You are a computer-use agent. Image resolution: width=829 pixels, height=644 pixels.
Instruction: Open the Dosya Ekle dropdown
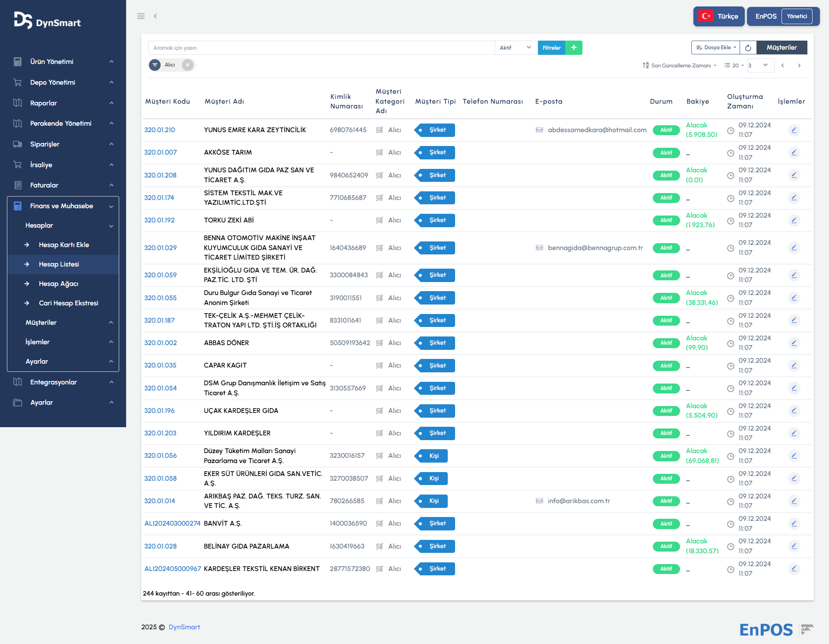point(716,48)
